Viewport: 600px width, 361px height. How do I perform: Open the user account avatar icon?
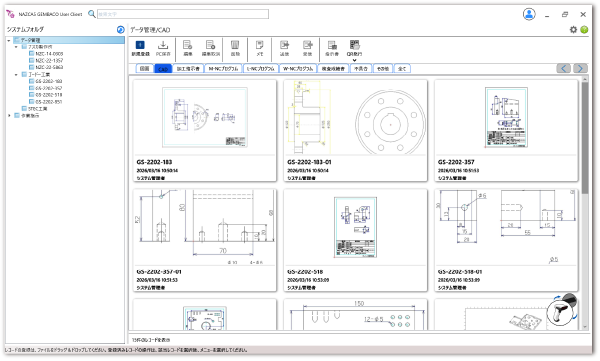click(529, 14)
